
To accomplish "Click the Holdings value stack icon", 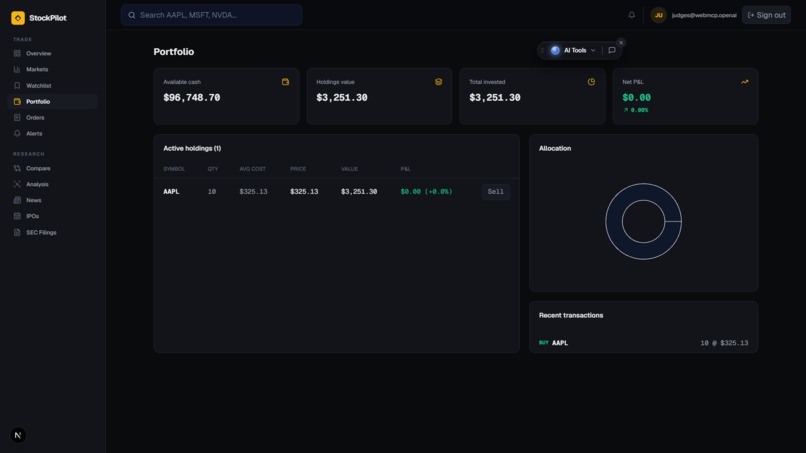I will click(x=438, y=82).
